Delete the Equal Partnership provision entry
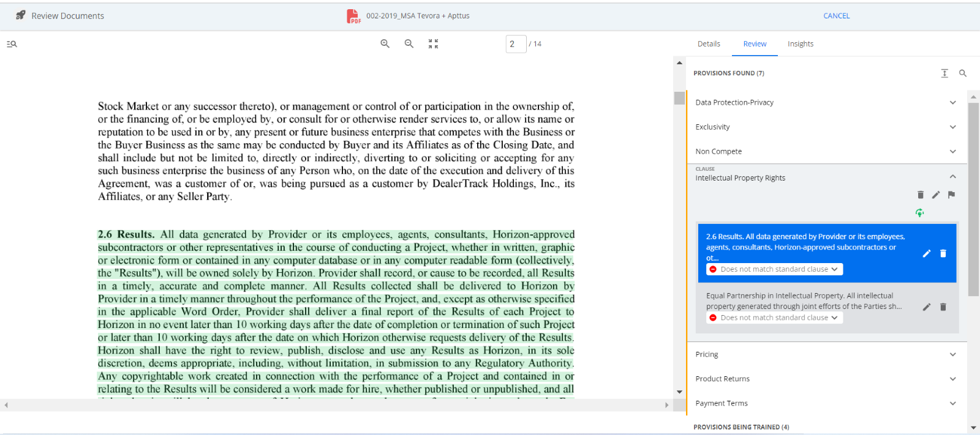 pos(943,307)
